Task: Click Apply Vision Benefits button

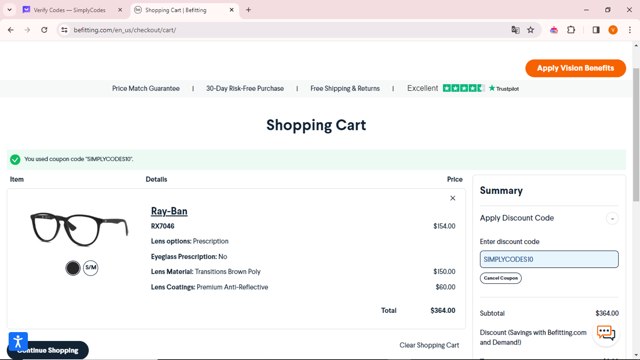Action: coord(575,68)
